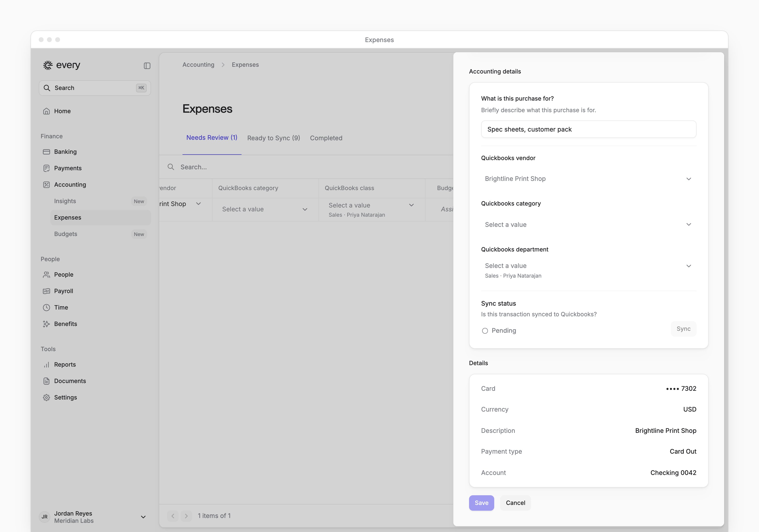Click the every logo icon
Screen dimensions: 759x532
48,65
